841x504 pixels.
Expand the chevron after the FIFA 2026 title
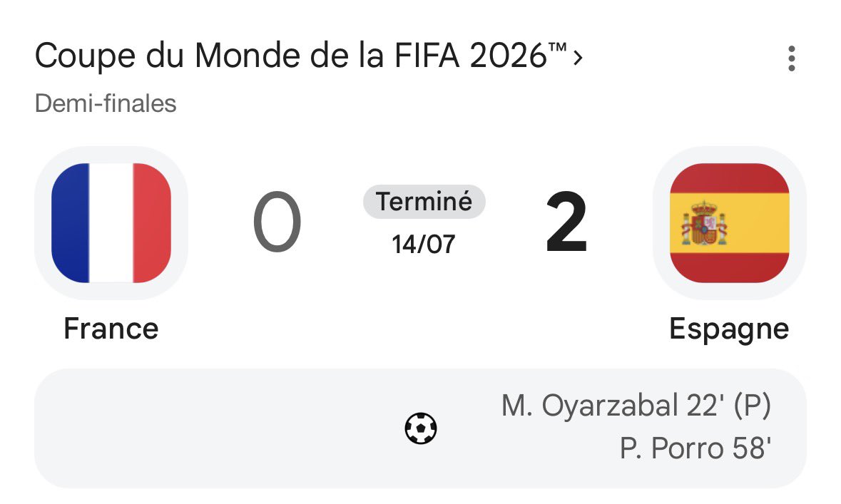pos(577,57)
